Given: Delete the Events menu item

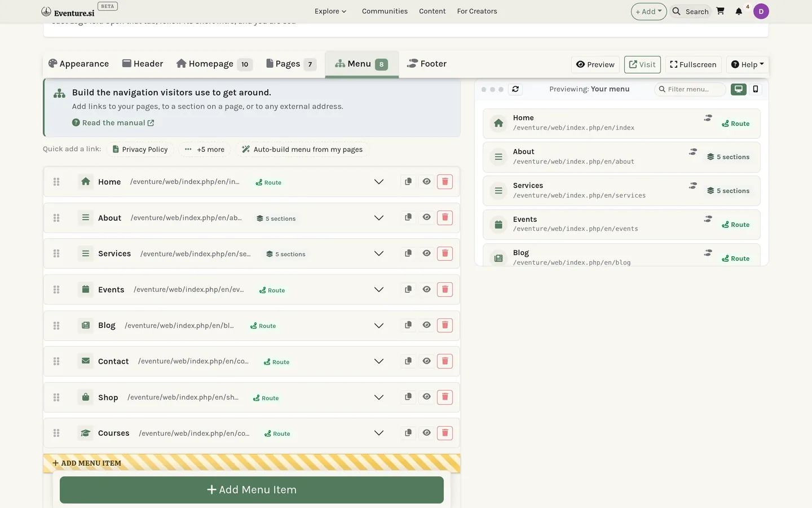Looking at the screenshot, I should (445, 290).
